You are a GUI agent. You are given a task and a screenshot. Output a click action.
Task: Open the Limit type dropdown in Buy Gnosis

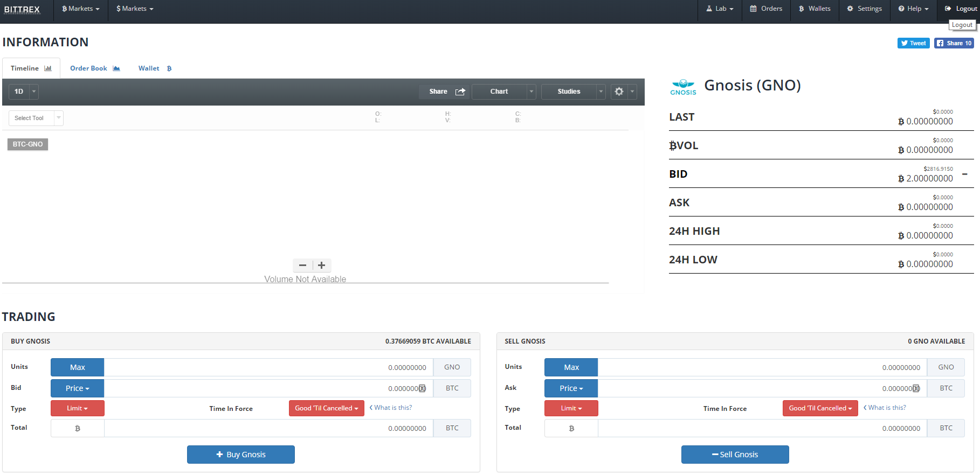(78, 408)
